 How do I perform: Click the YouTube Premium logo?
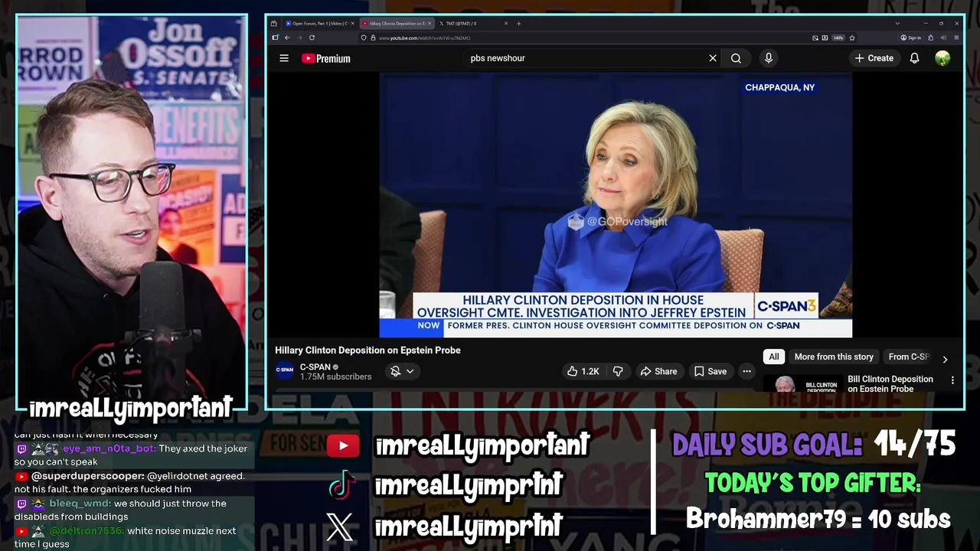point(326,58)
